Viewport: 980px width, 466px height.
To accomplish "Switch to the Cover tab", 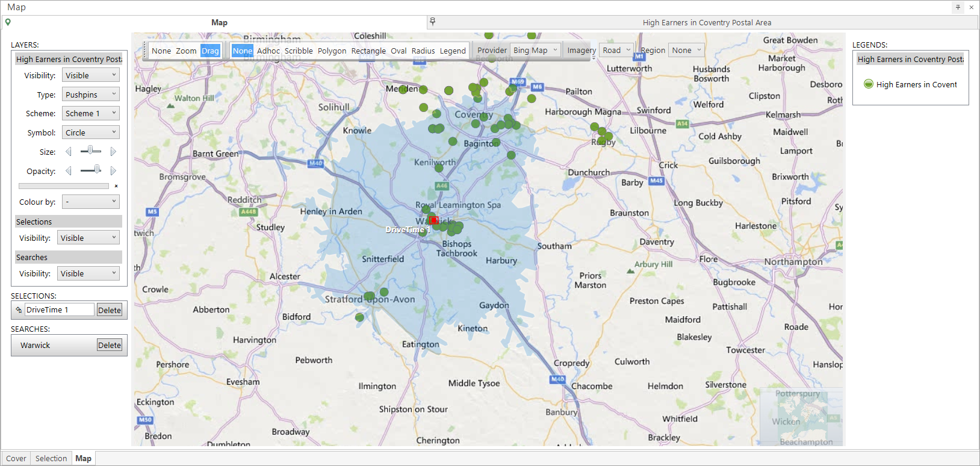I will 16,458.
